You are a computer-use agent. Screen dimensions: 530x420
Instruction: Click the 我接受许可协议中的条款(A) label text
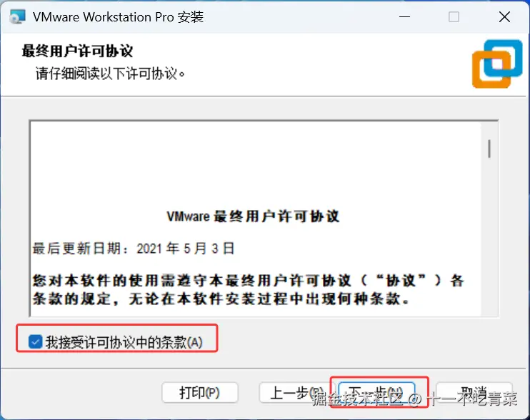124,342
